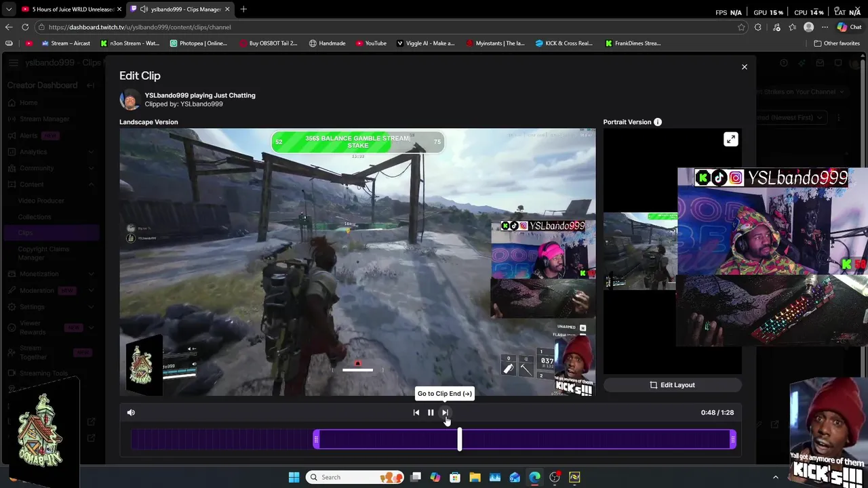Viewport: 868px width, 488px height.
Task: Open Handmade bookmark
Action: (327, 43)
